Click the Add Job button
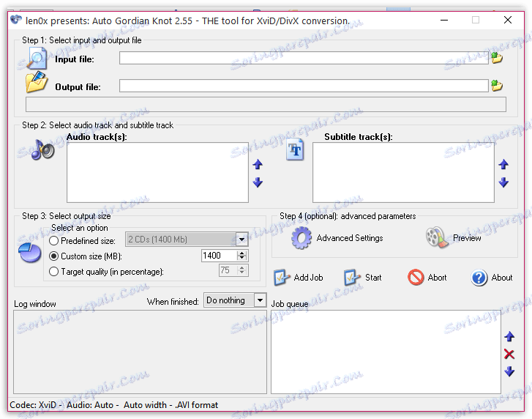This screenshot has width=532, height=419. (x=299, y=278)
